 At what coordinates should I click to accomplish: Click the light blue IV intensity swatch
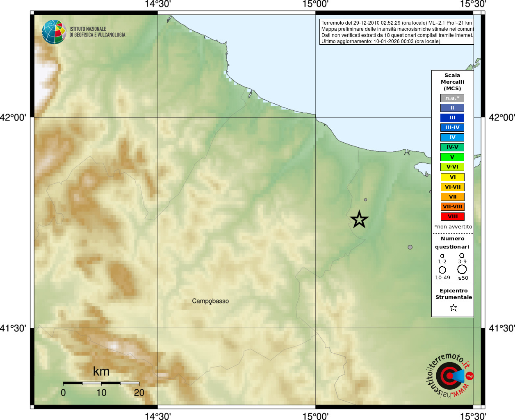click(x=452, y=137)
